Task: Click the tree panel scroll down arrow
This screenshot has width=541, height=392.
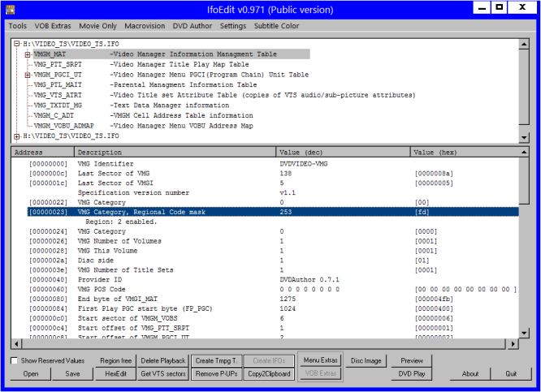Action: tap(523, 138)
